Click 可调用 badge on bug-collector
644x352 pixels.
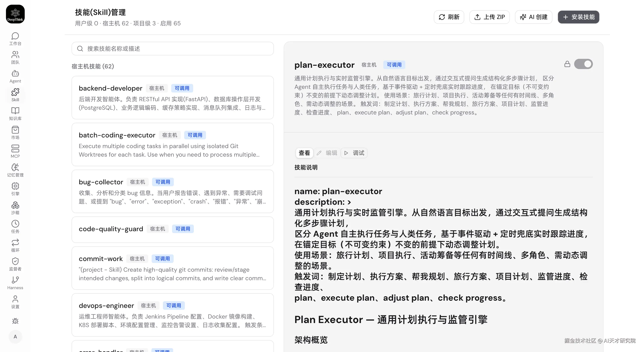(163, 182)
